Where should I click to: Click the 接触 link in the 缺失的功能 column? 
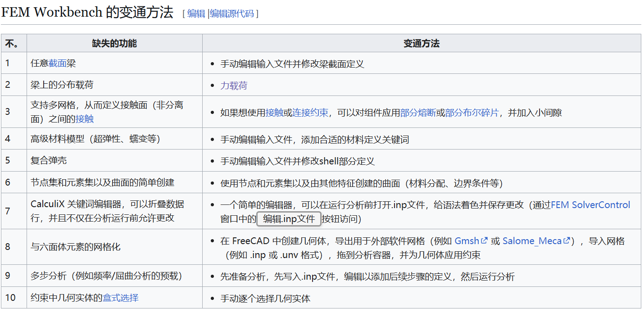[x=85, y=119]
